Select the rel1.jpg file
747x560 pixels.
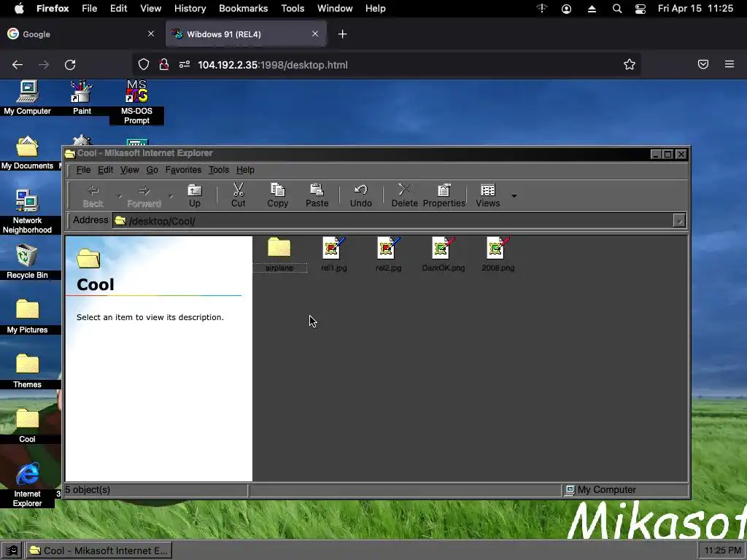click(x=334, y=254)
